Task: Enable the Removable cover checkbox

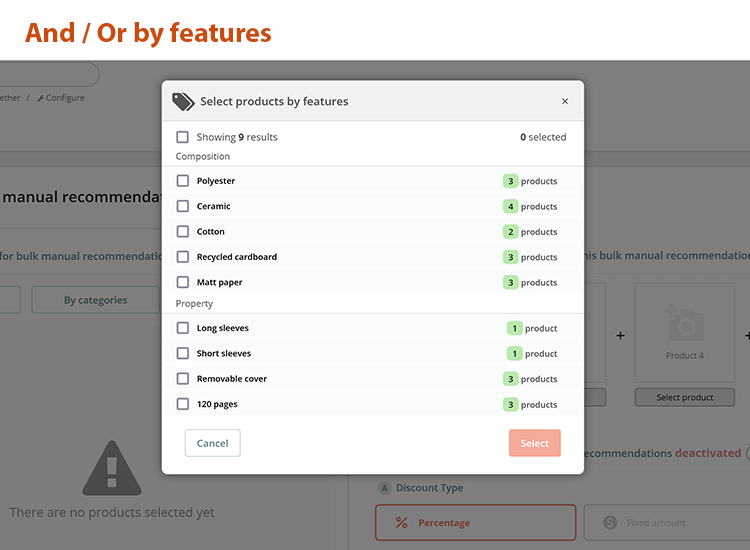Action: (x=182, y=379)
